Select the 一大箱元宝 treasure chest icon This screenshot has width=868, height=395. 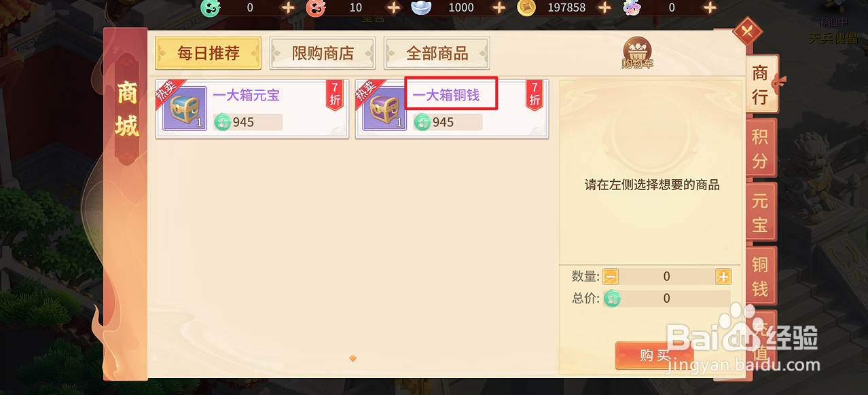(184, 109)
